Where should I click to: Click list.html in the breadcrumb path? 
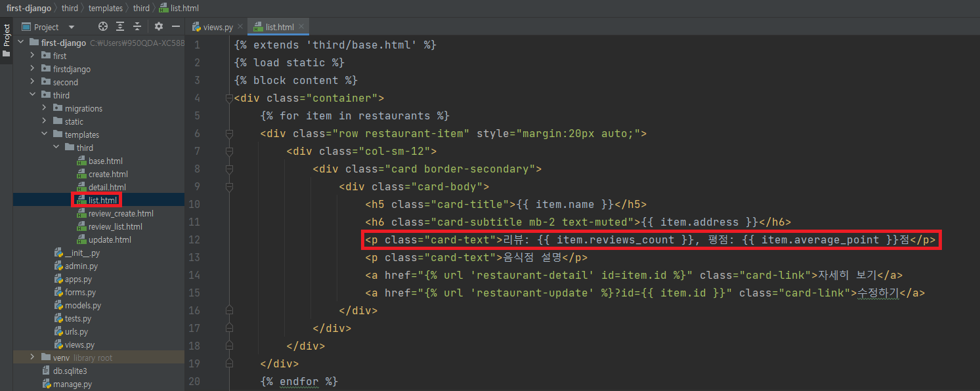(180, 8)
